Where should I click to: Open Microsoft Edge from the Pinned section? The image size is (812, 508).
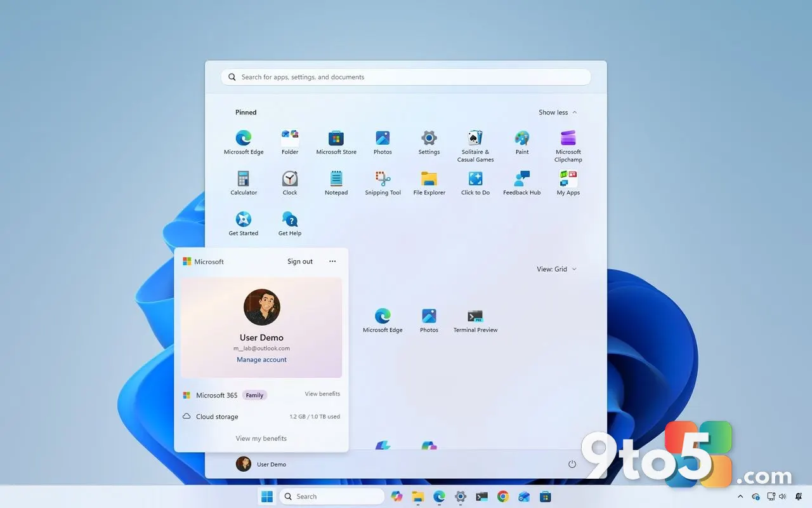(x=244, y=142)
